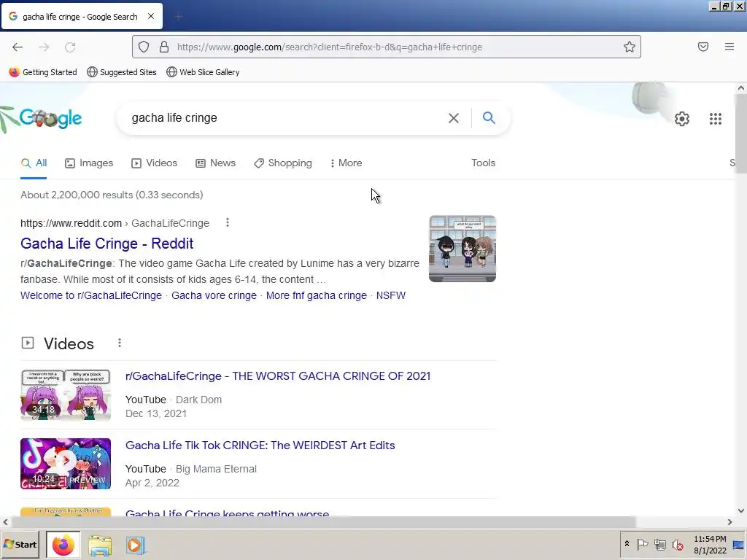Screen dimensions: 747x560
Task: Switch to Shopping results tab
Action: click(283, 163)
